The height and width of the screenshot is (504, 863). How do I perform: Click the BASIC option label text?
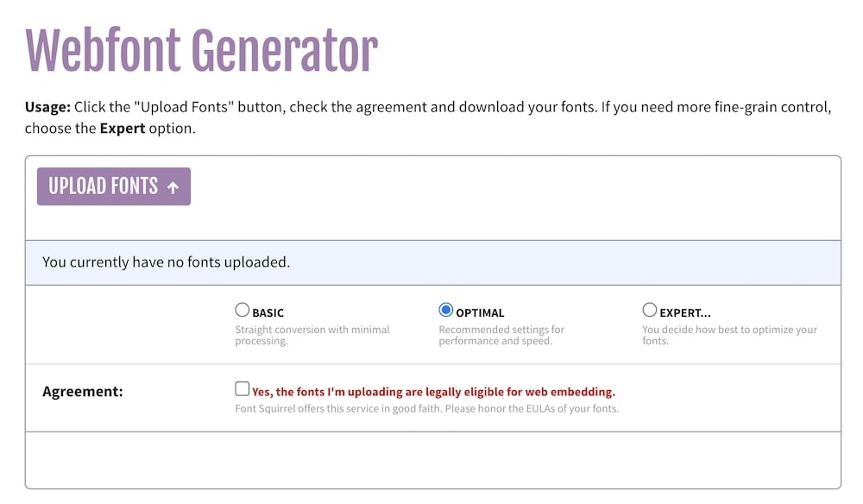pyautogui.click(x=268, y=313)
